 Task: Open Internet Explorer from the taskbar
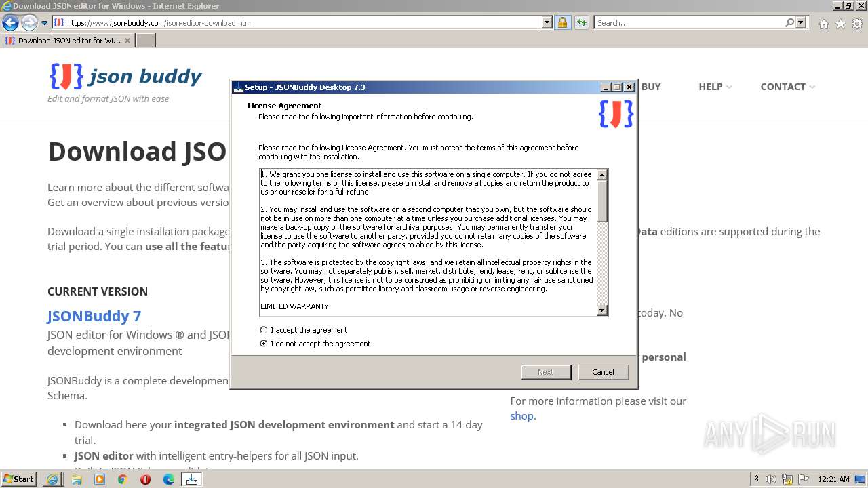(x=52, y=479)
